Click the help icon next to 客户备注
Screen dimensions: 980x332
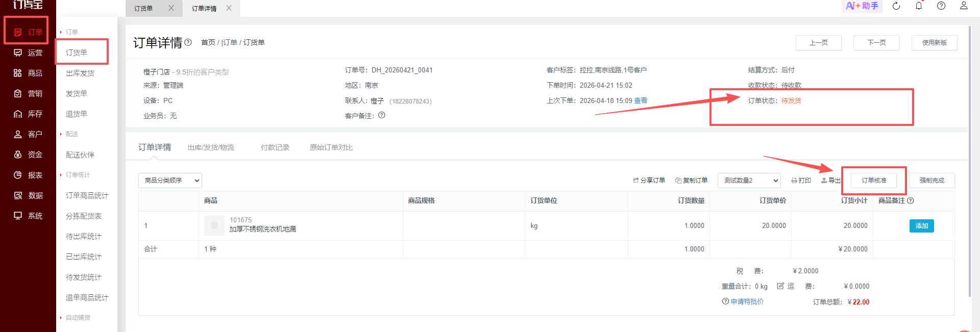click(382, 115)
